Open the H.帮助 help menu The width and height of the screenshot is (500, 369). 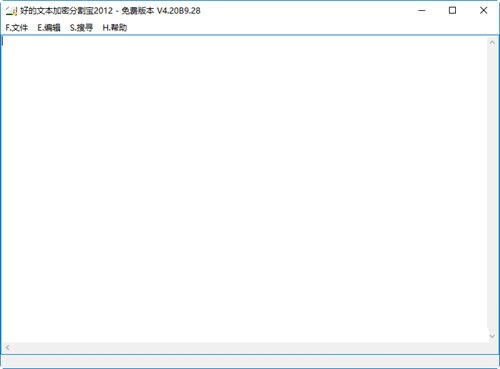pyautogui.click(x=115, y=28)
